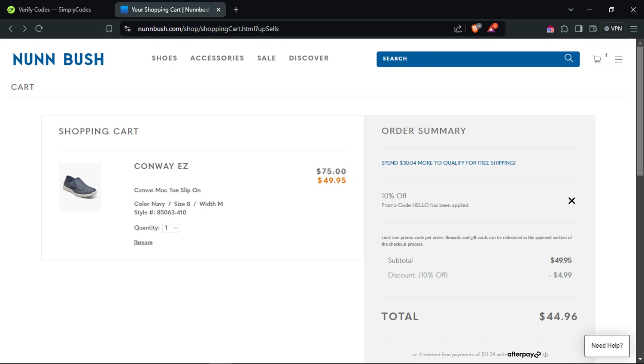Image resolution: width=644 pixels, height=364 pixels.
Task: Open the Shoes menu
Action: (164, 58)
